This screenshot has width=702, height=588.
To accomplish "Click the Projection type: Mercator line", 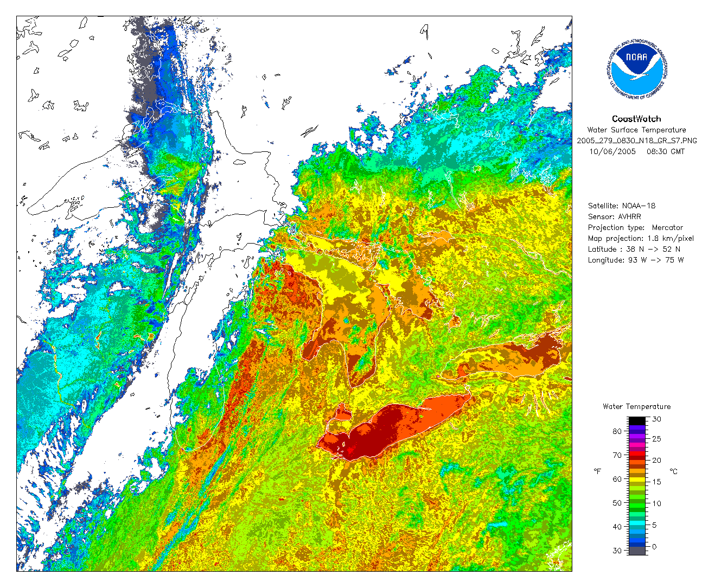I will [635, 227].
